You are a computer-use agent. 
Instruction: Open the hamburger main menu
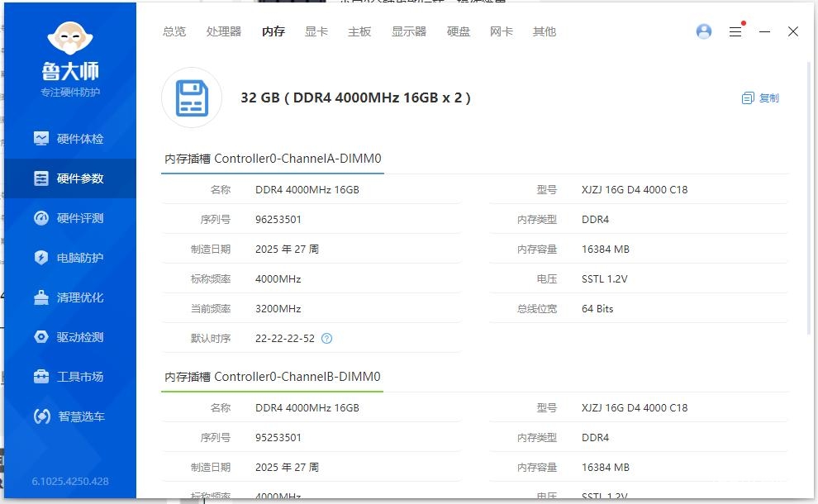(735, 32)
